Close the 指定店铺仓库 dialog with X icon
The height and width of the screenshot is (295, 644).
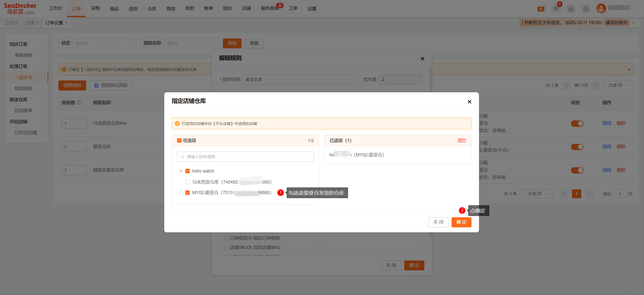click(469, 102)
